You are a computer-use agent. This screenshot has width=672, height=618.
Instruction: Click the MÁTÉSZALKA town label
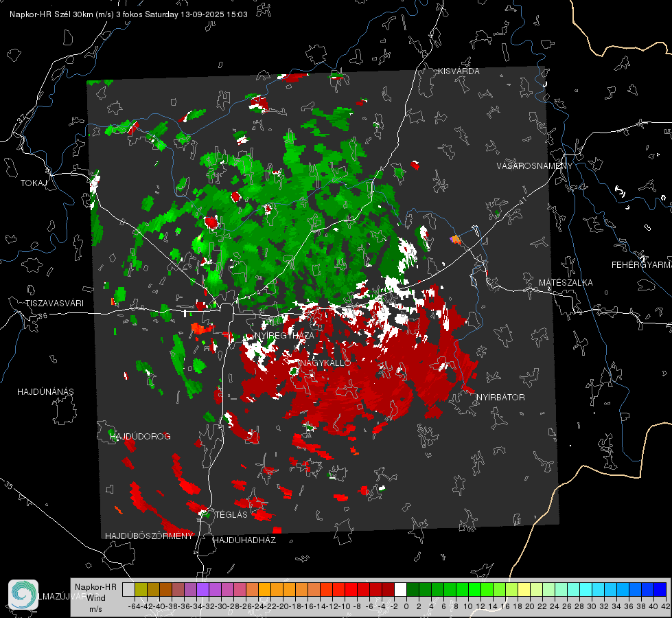click(566, 283)
